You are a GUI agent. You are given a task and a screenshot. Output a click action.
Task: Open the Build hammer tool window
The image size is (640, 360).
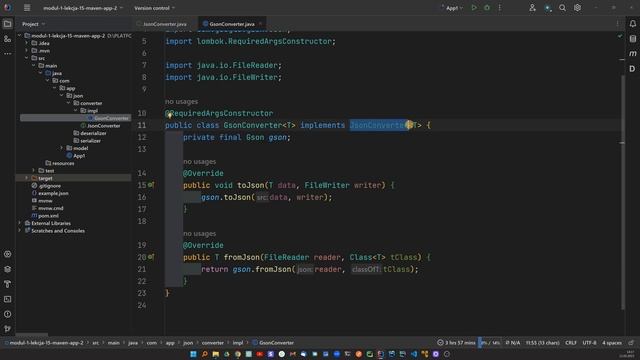tap(7, 284)
